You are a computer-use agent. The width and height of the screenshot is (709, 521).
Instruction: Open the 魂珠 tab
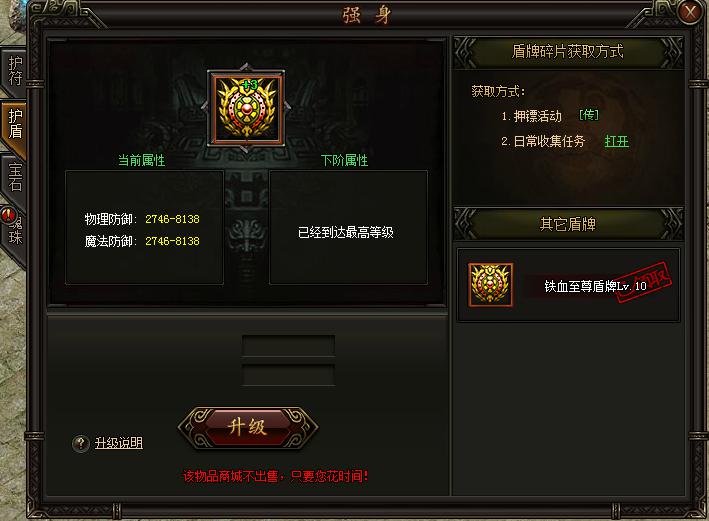(x=14, y=232)
